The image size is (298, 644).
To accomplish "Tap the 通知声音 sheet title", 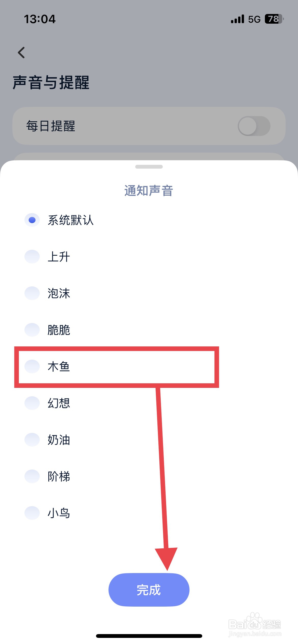I will click(149, 191).
